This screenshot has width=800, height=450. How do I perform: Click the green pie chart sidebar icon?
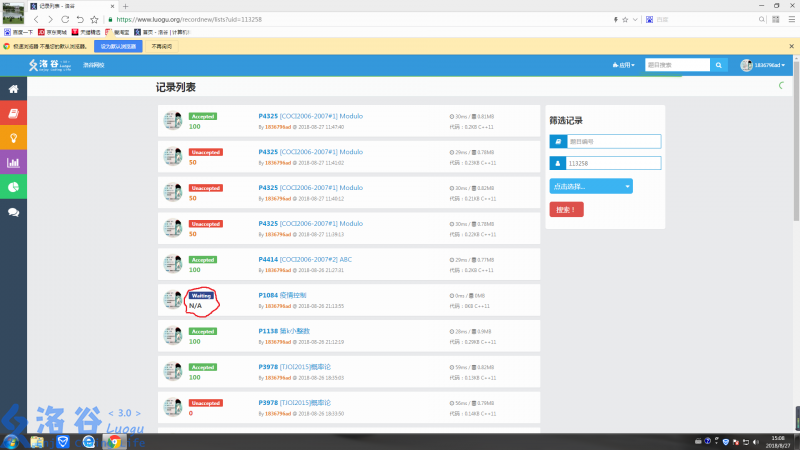click(13, 187)
